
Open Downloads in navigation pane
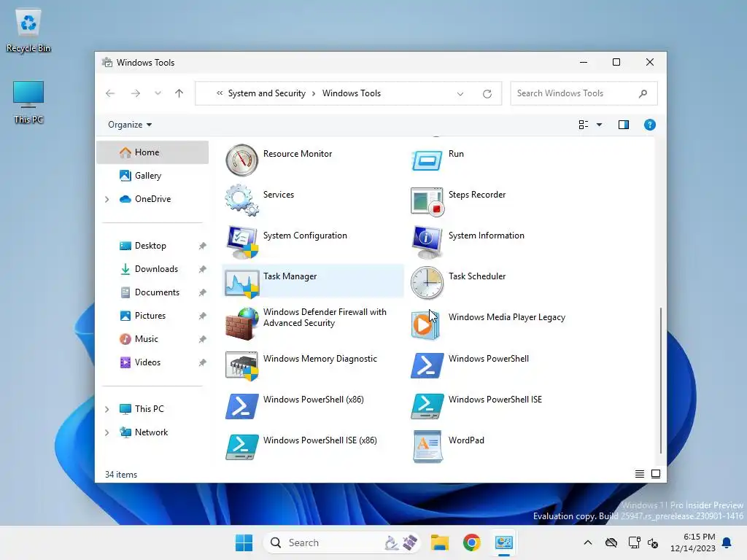[x=152, y=269]
